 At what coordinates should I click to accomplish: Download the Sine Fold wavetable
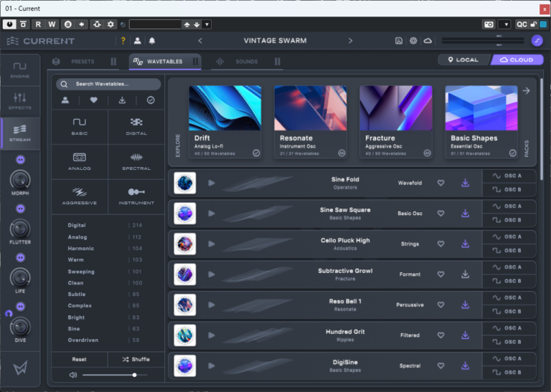(x=465, y=183)
